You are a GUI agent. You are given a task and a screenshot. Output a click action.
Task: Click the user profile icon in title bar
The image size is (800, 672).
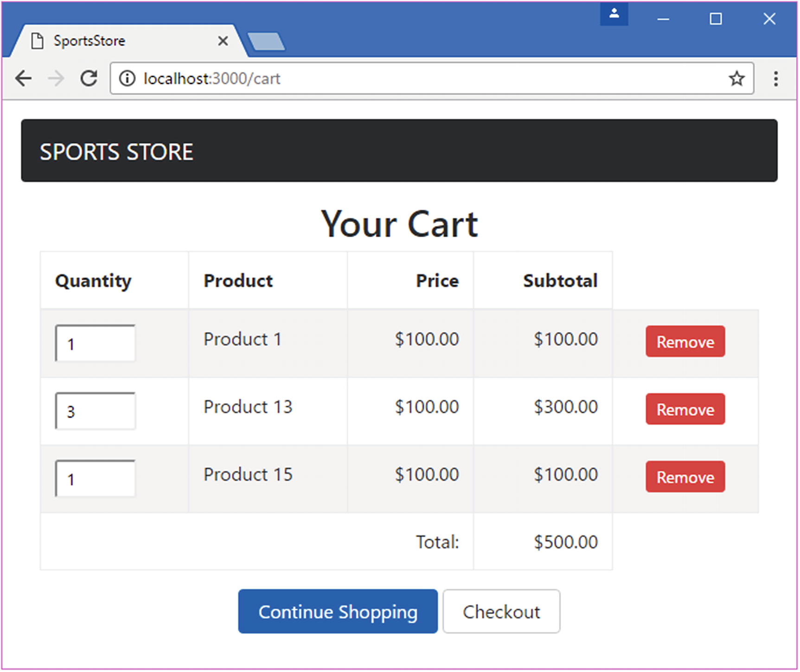614,14
